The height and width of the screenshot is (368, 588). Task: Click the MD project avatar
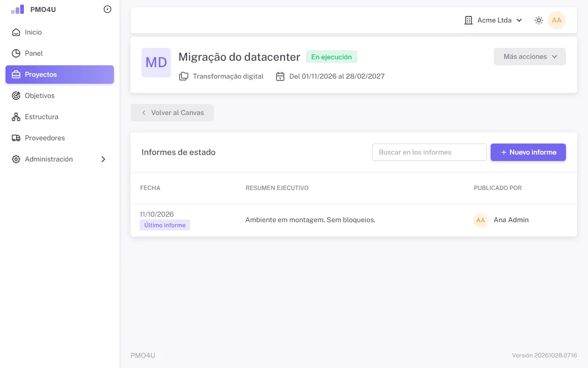(x=156, y=63)
